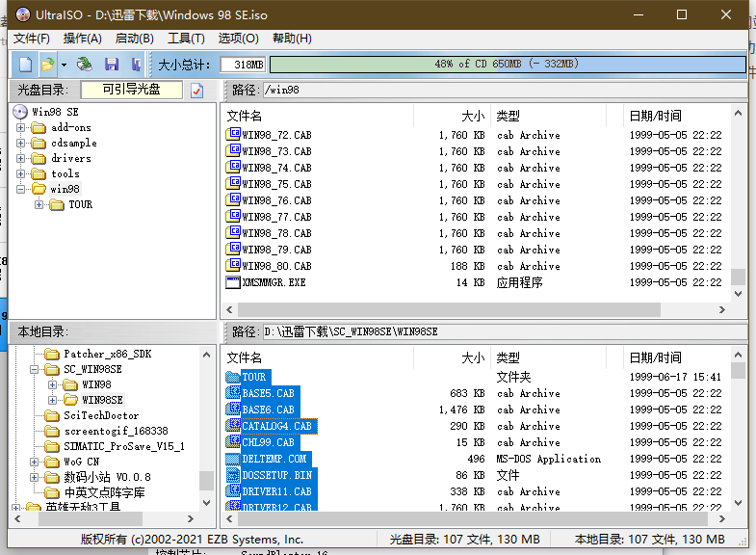Select the SciTechDoctor folder icon
This screenshot has height=555, width=756.
52,415
